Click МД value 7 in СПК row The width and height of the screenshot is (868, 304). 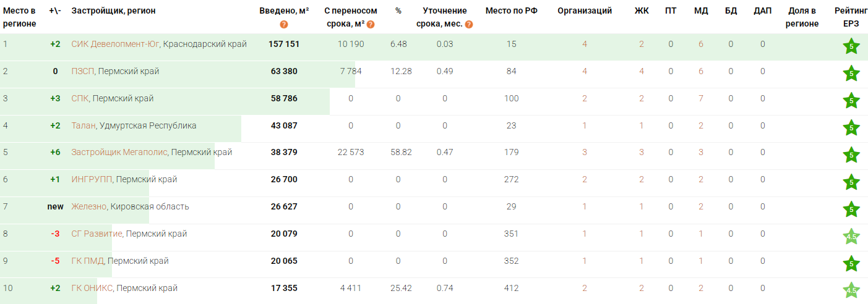coord(700,98)
